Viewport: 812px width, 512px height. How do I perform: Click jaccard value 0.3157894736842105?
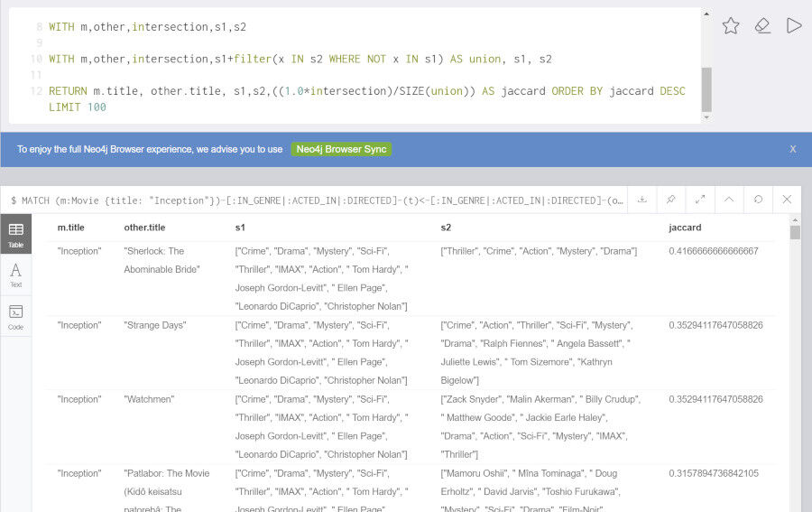pyautogui.click(x=713, y=473)
